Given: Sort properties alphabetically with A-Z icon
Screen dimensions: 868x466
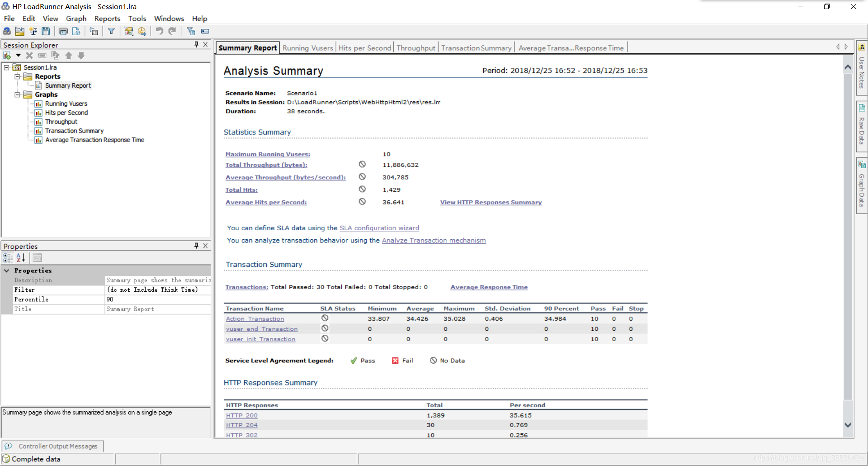Looking at the screenshot, I should click(21, 258).
